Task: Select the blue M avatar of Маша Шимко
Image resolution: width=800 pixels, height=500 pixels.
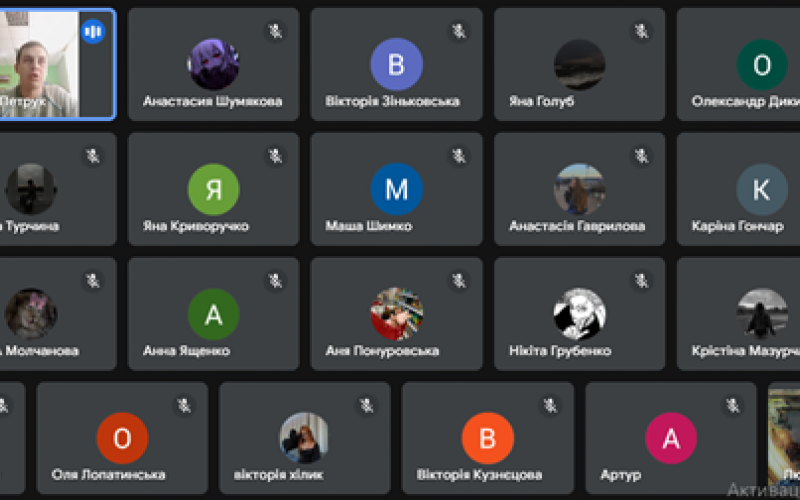Action: coord(396,189)
